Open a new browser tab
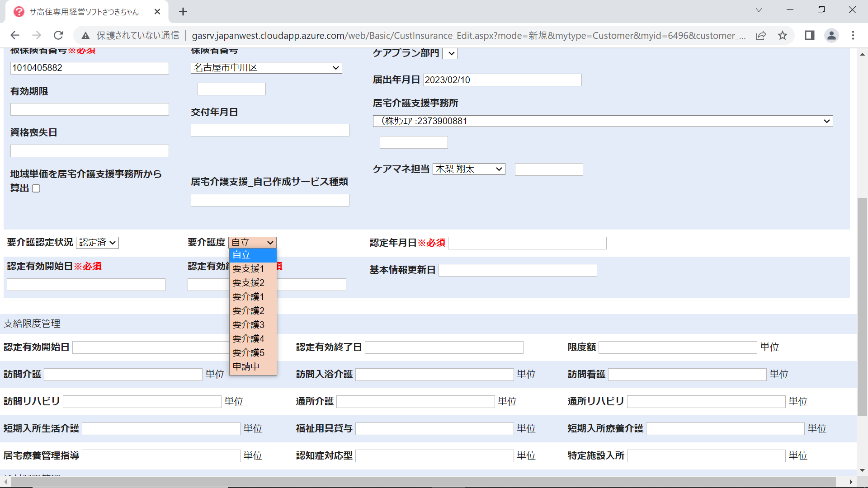The width and height of the screenshot is (868, 488). coord(183,12)
